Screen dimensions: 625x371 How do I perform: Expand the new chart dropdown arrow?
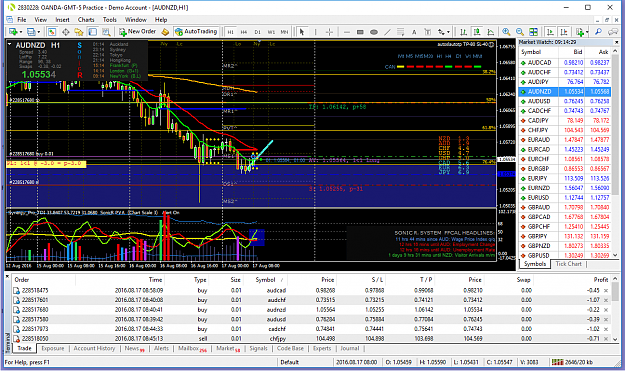pyautogui.click(x=21, y=32)
